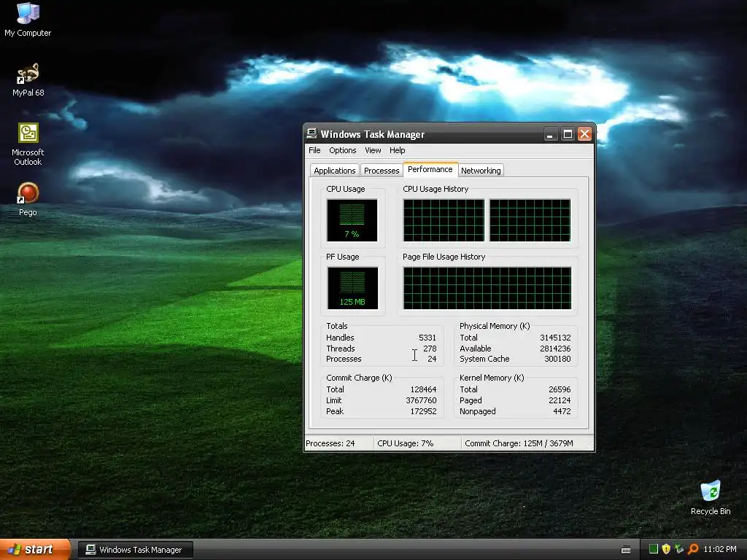
Task: Click the Kernel Memory Paged value 22124
Action: (x=560, y=400)
